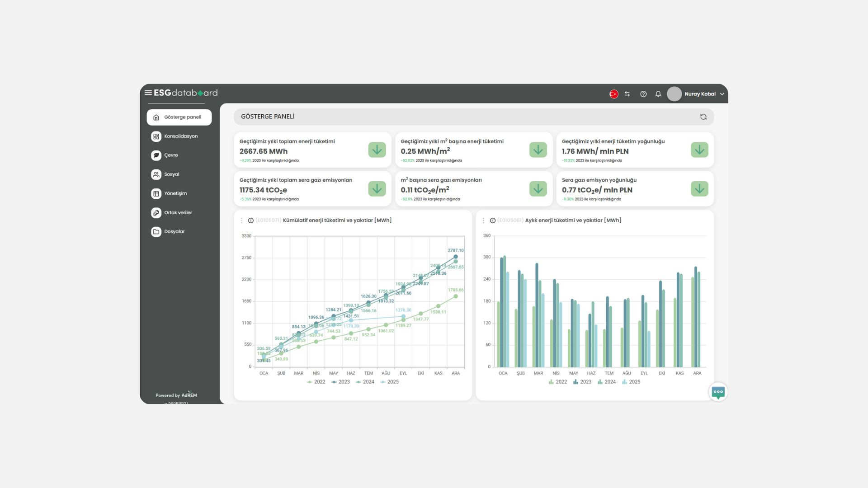This screenshot has height=488, width=868.
Task: Click the 2667.65 MWh value text
Action: point(264,151)
